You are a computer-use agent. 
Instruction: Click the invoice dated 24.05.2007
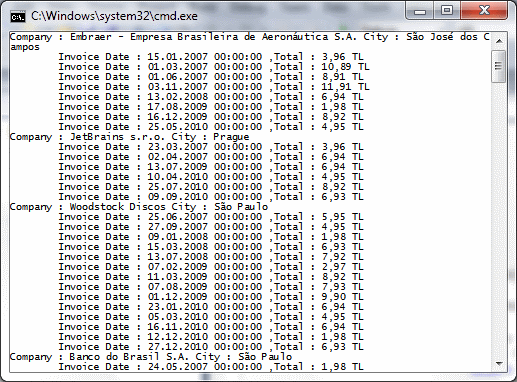click(211, 367)
